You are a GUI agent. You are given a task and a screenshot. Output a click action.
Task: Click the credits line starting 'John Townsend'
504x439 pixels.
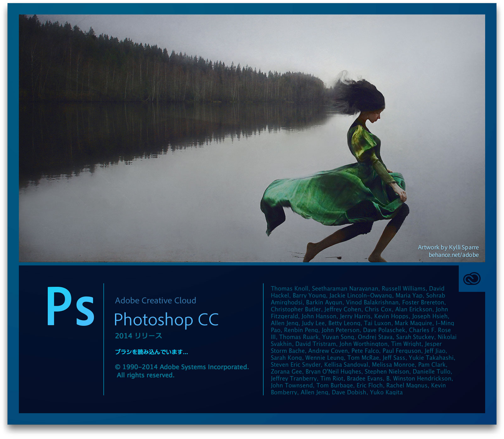[358, 386]
